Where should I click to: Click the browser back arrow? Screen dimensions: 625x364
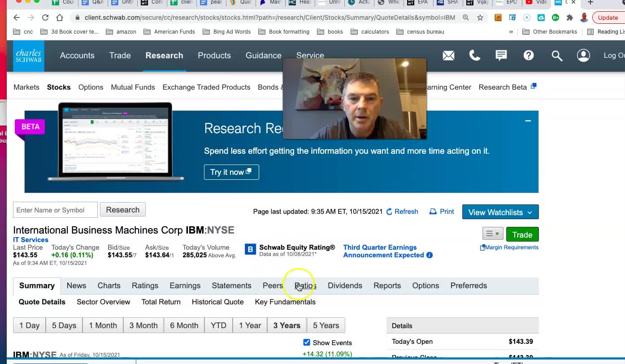click(17, 17)
